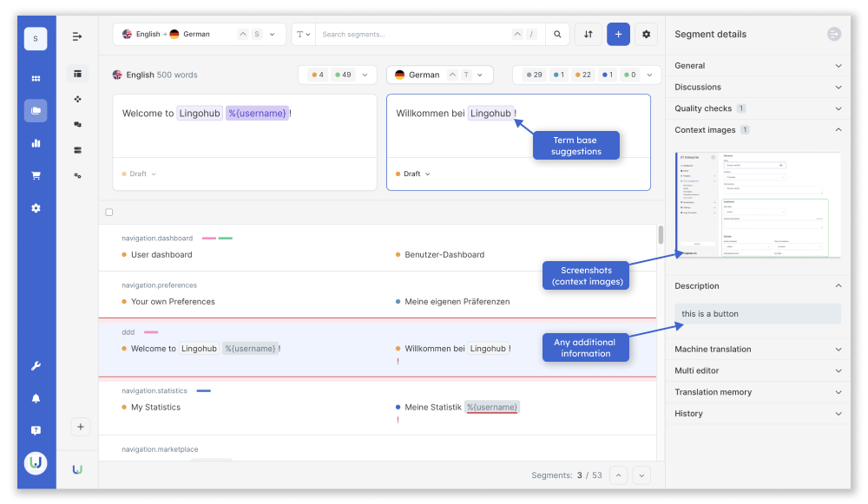Screen dimensions: 868x504
Task: Open the apps grid icon in sidebar
Action: click(x=36, y=79)
